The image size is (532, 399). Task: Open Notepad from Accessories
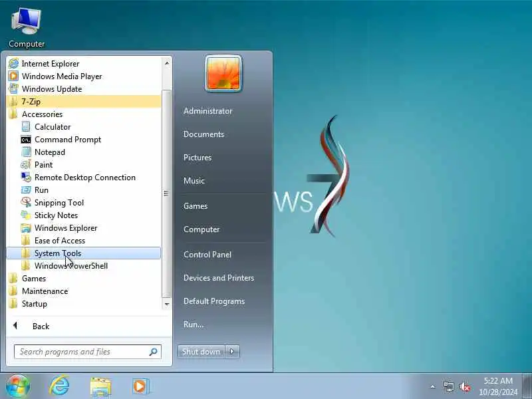pyautogui.click(x=84, y=152)
